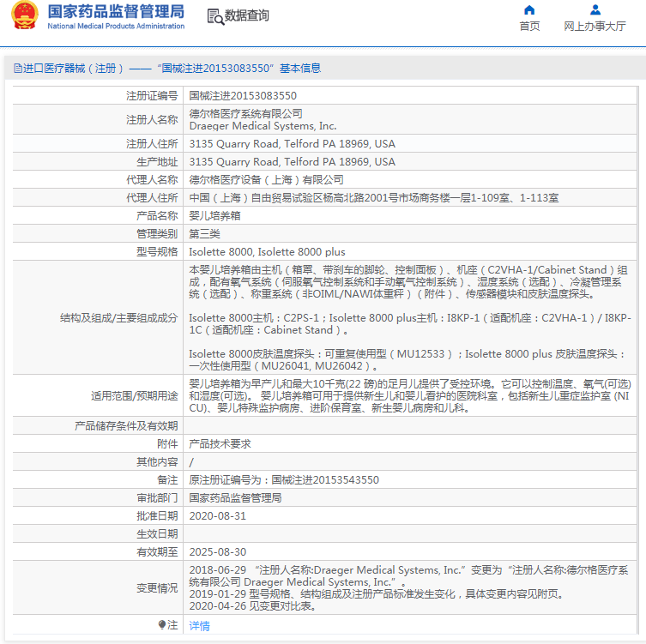The height and width of the screenshot is (644, 646).
Task: Click the product name value 婴儿培养箱
Action: pos(214,215)
